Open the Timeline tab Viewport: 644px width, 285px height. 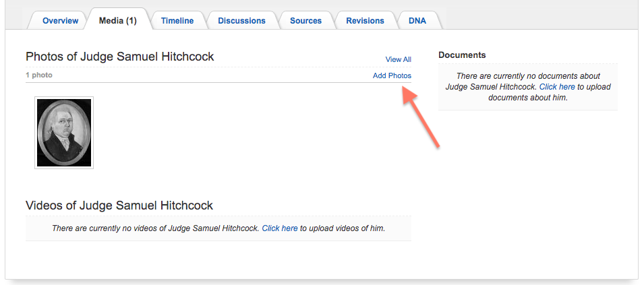pos(177,21)
